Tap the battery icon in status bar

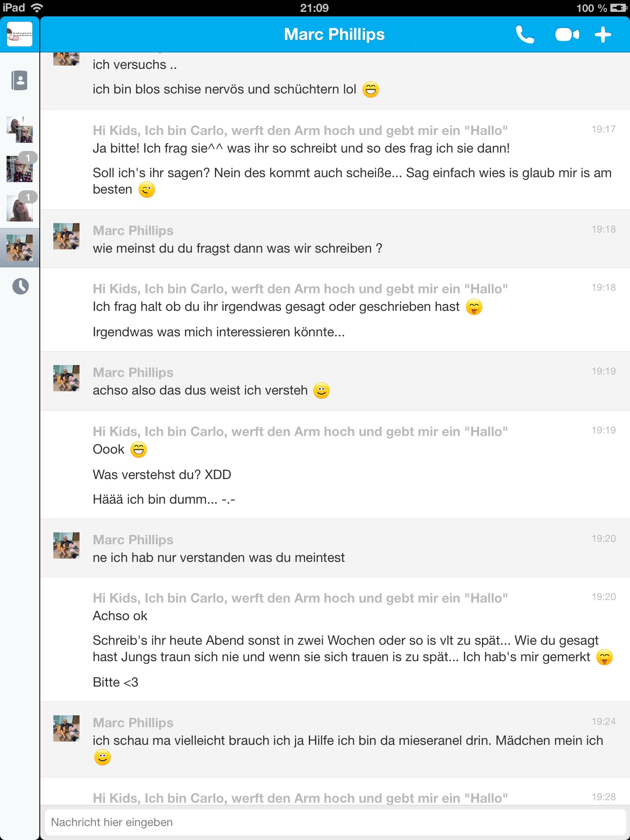tap(618, 8)
